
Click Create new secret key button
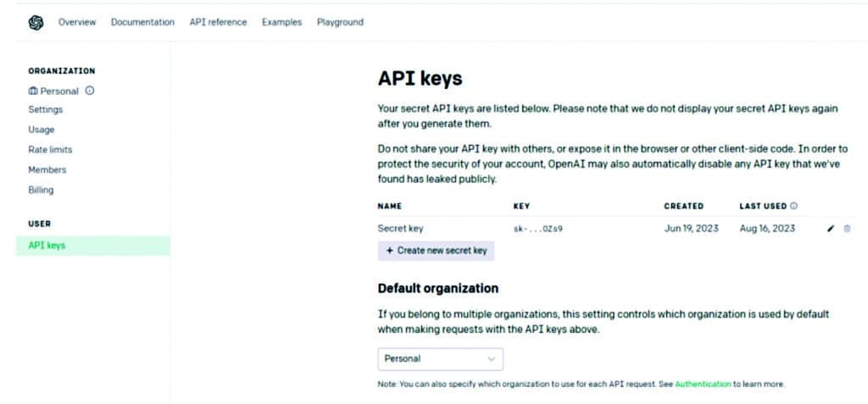tap(436, 251)
